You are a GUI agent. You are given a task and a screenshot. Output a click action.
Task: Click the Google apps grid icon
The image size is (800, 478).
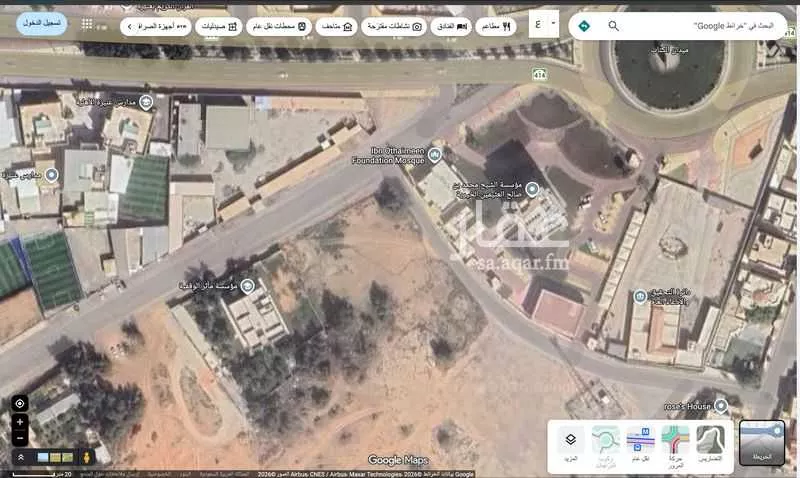pos(88,24)
